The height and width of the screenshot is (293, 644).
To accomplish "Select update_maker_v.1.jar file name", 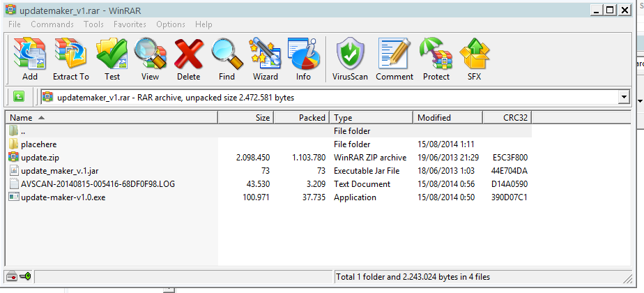I will 61,170.
